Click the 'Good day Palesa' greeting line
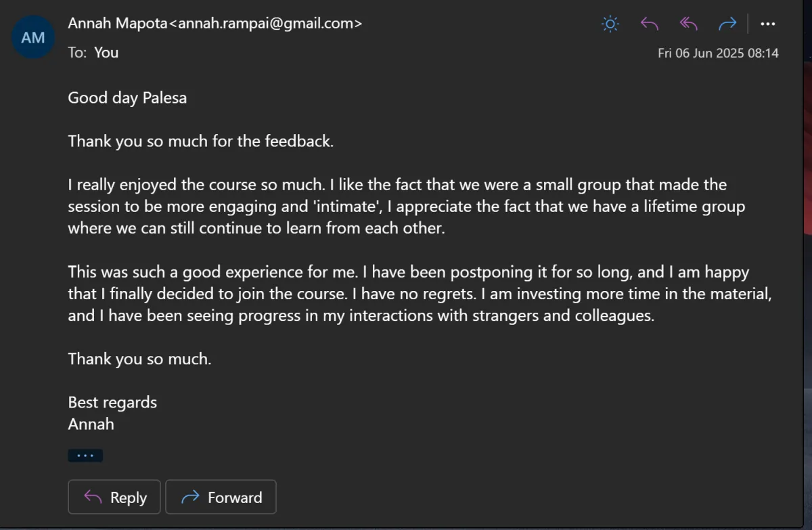Screen dimensions: 812x530 click(x=127, y=97)
